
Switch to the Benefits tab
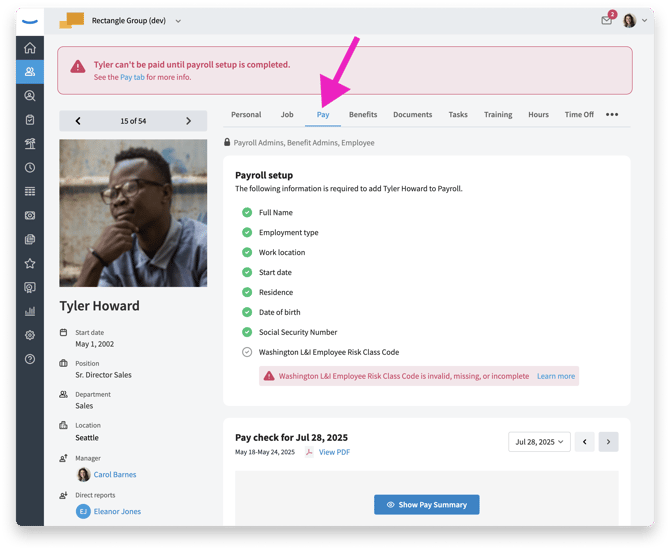pyautogui.click(x=363, y=115)
